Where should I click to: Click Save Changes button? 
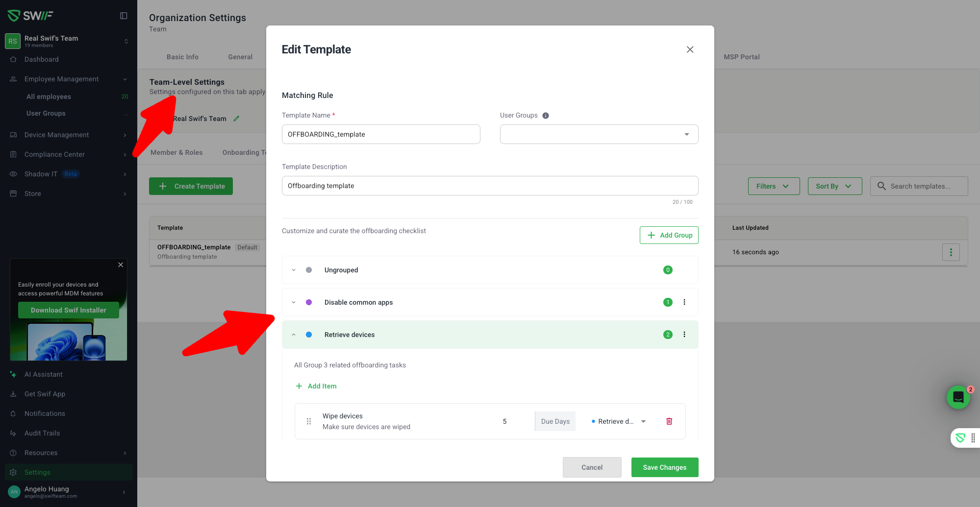(664, 467)
